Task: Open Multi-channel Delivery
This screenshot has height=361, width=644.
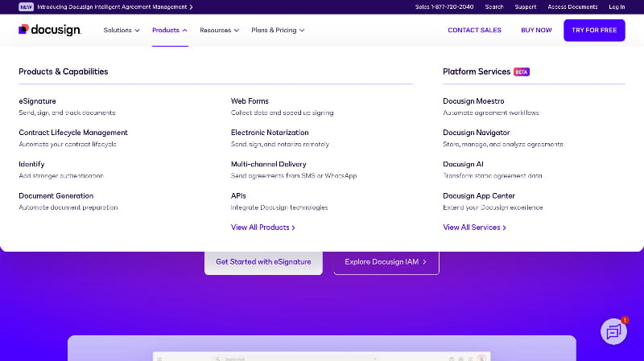Action: click(x=269, y=164)
